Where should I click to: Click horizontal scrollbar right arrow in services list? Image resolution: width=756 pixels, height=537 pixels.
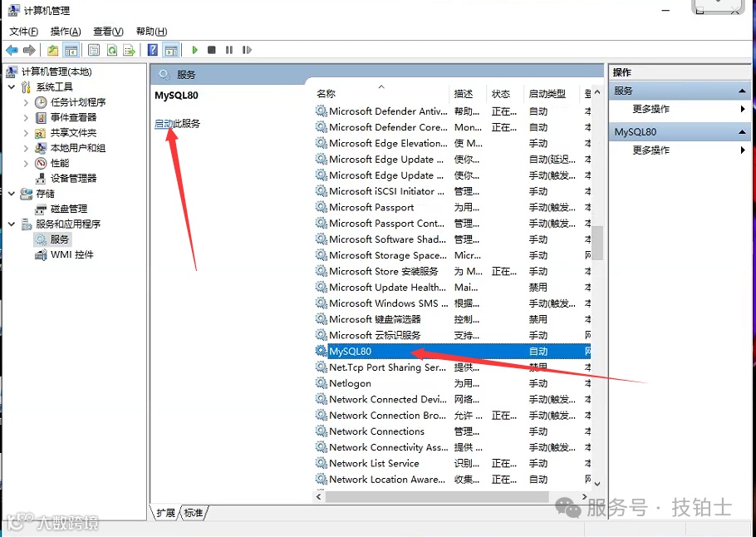point(584,496)
